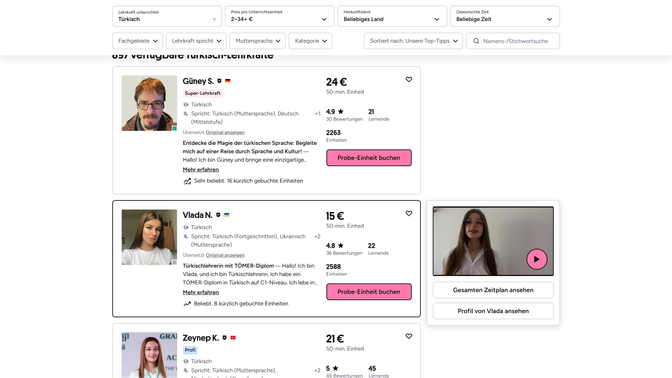The width and height of the screenshot is (672, 378).
Task: Click the 4.8 star rating of Vlada N.
Action: pos(335,246)
